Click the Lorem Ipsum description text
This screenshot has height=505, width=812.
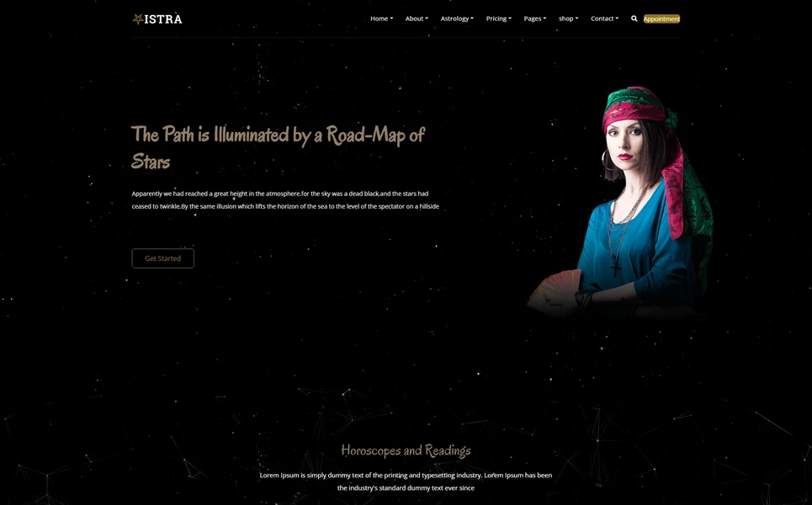[406, 480]
